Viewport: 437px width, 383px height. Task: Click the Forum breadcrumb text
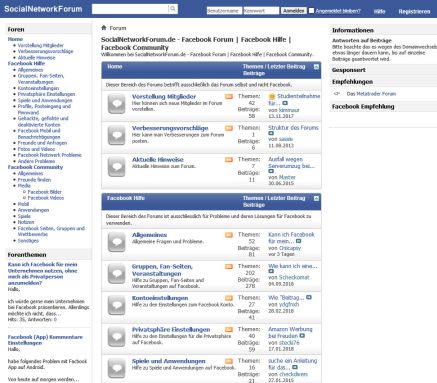point(118,28)
